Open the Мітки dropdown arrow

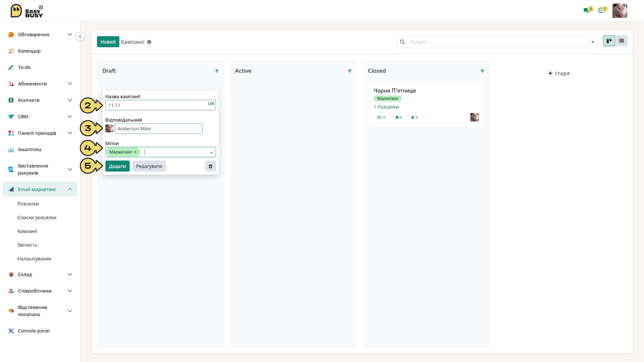[212, 152]
